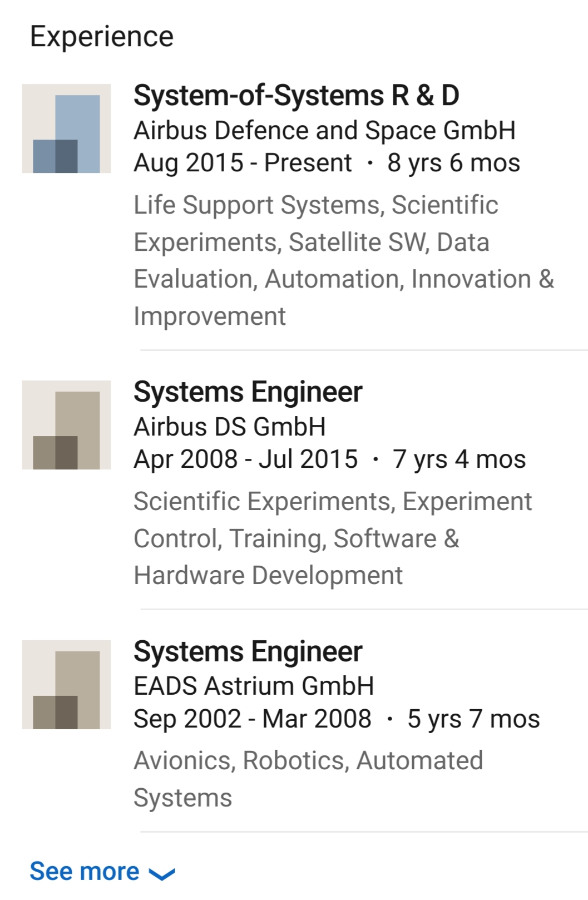Click the Sep 2002 - Mar 2008 date range
Viewport: 588px width, 900px height.
(252, 719)
